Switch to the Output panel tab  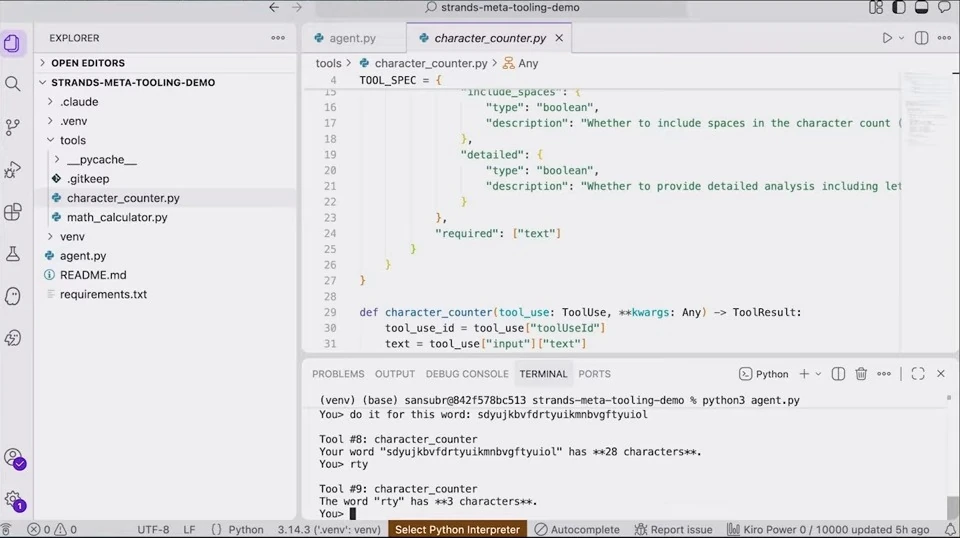click(395, 374)
